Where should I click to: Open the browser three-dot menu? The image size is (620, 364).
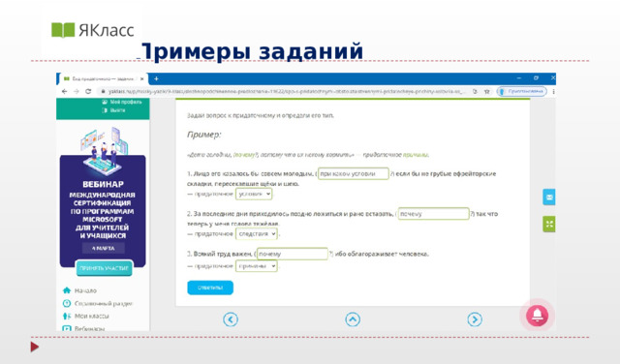tap(553, 91)
